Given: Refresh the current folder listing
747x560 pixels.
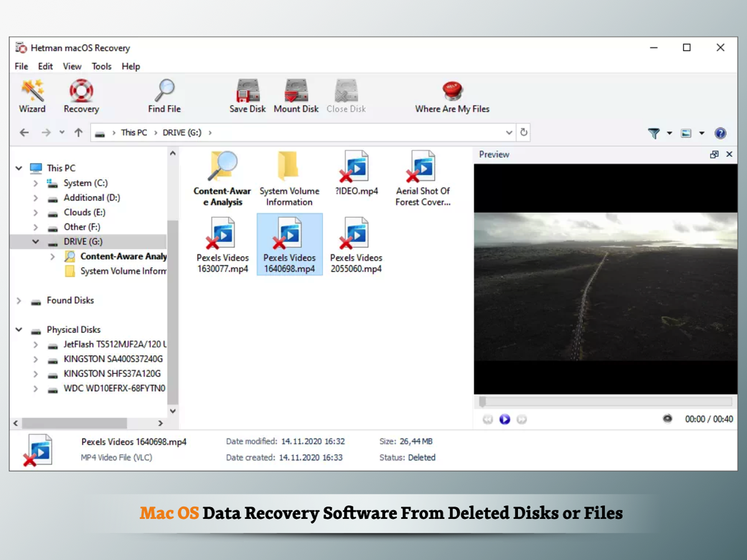Looking at the screenshot, I should (x=524, y=133).
